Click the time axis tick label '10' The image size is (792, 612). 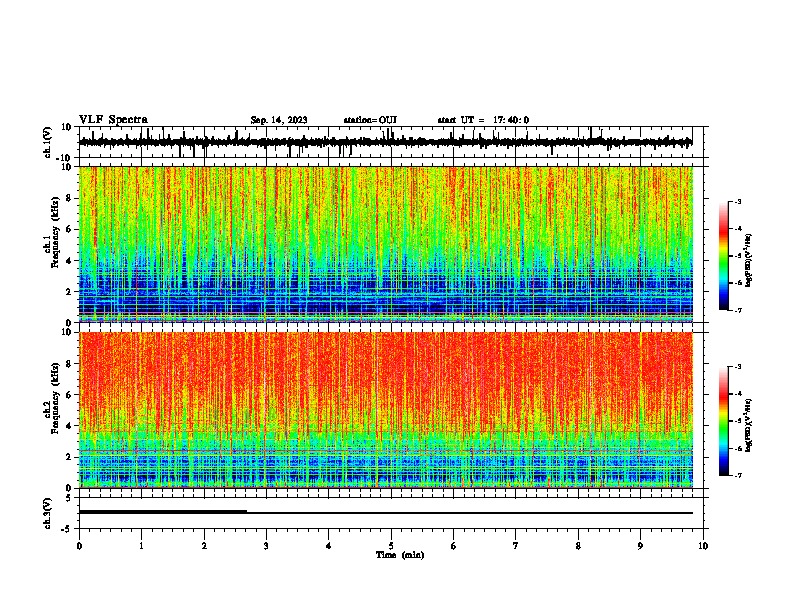click(x=703, y=546)
